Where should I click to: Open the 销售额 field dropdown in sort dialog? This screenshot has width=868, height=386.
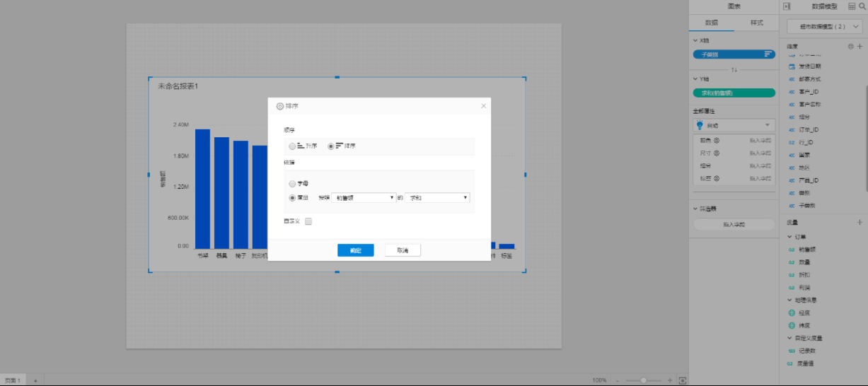(x=364, y=198)
